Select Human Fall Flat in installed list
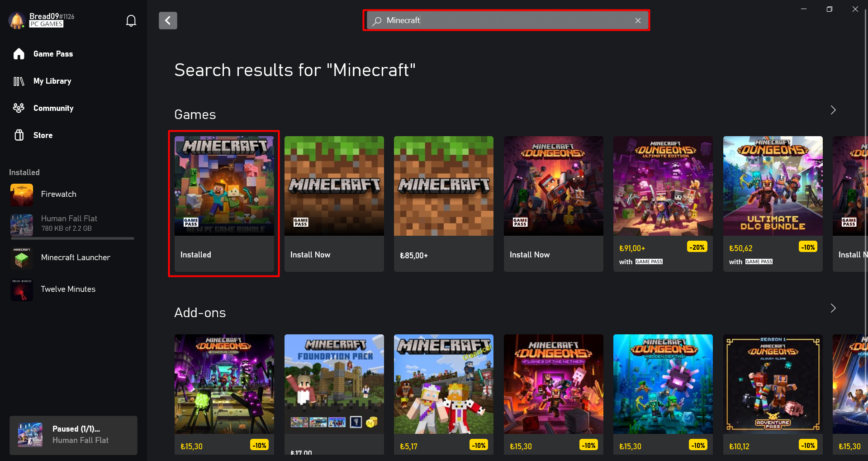868x461 pixels. tap(73, 224)
